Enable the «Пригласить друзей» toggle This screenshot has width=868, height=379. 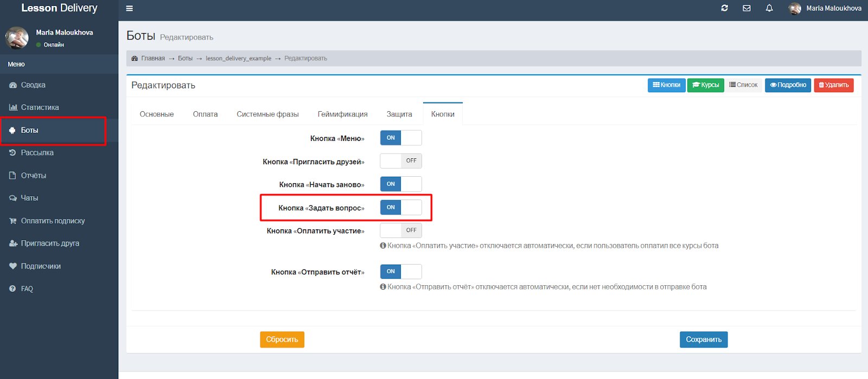coord(400,161)
